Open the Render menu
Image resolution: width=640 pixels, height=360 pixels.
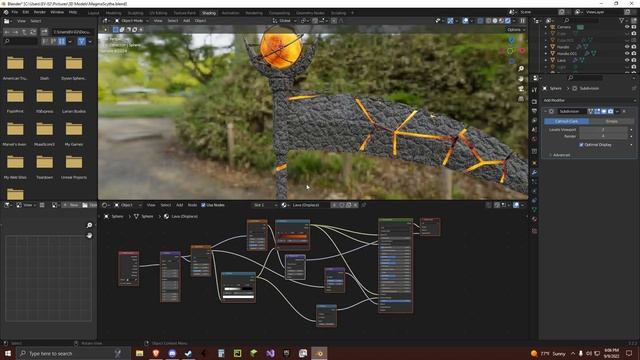pyautogui.click(x=40, y=13)
